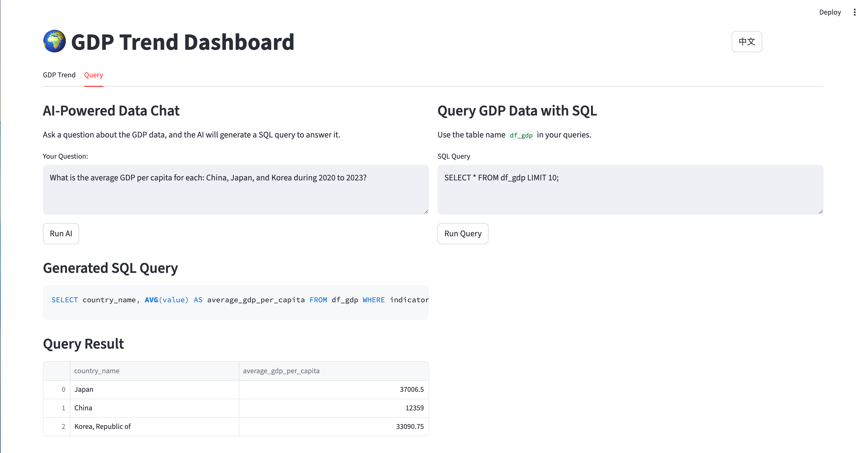This screenshot has height=453, width=868.
Task: Focus the Your Question text area
Action: tap(235, 189)
